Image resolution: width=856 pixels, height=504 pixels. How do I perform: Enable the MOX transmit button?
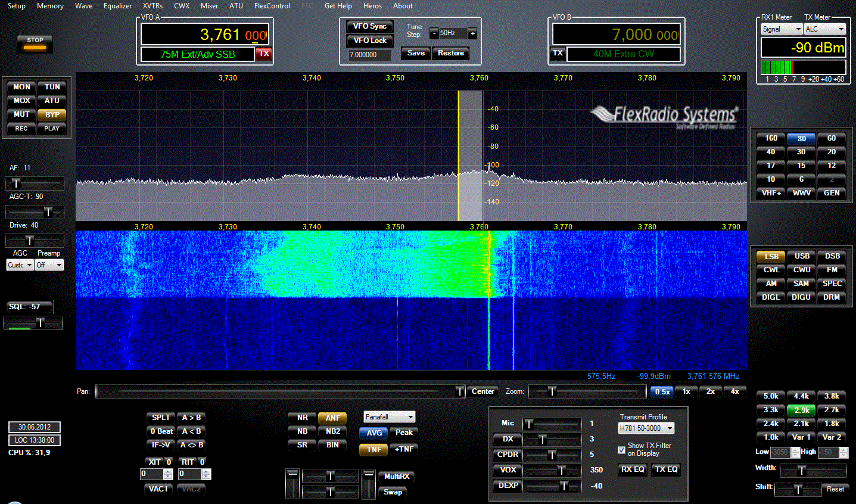click(21, 100)
